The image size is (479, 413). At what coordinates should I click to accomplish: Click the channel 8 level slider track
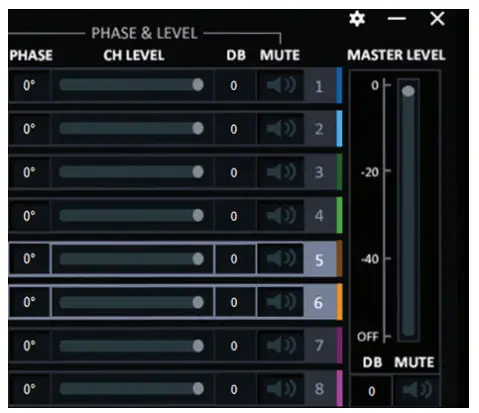(131, 389)
